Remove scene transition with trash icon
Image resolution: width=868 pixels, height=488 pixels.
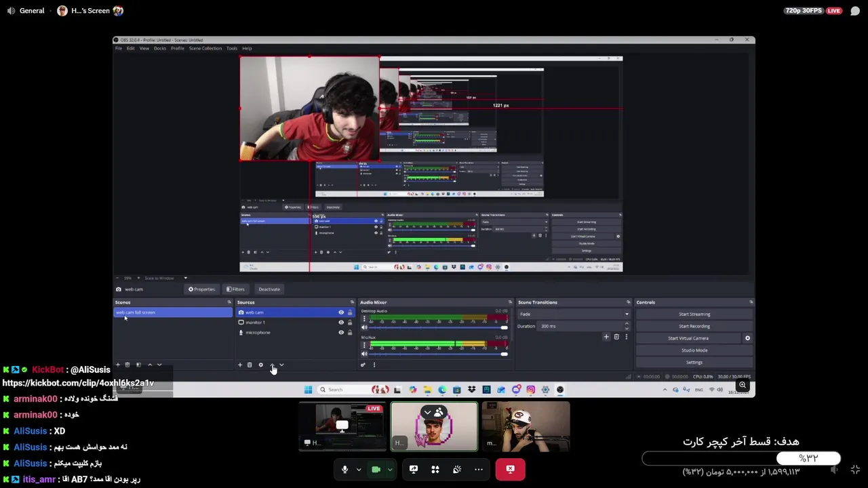(x=616, y=337)
